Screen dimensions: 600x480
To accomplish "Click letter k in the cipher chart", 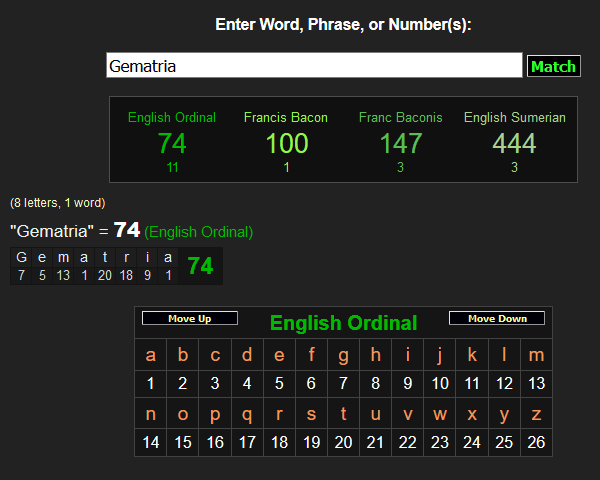I will (x=472, y=355).
